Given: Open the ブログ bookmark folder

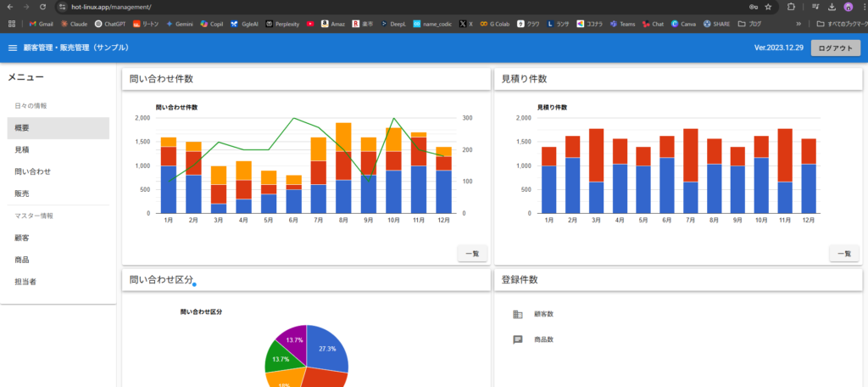Looking at the screenshot, I should tap(749, 24).
